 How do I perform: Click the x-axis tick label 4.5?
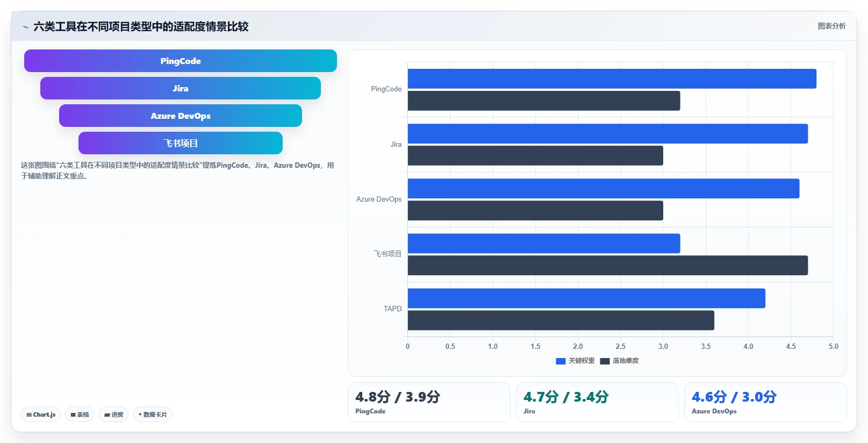tap(791, 347)
